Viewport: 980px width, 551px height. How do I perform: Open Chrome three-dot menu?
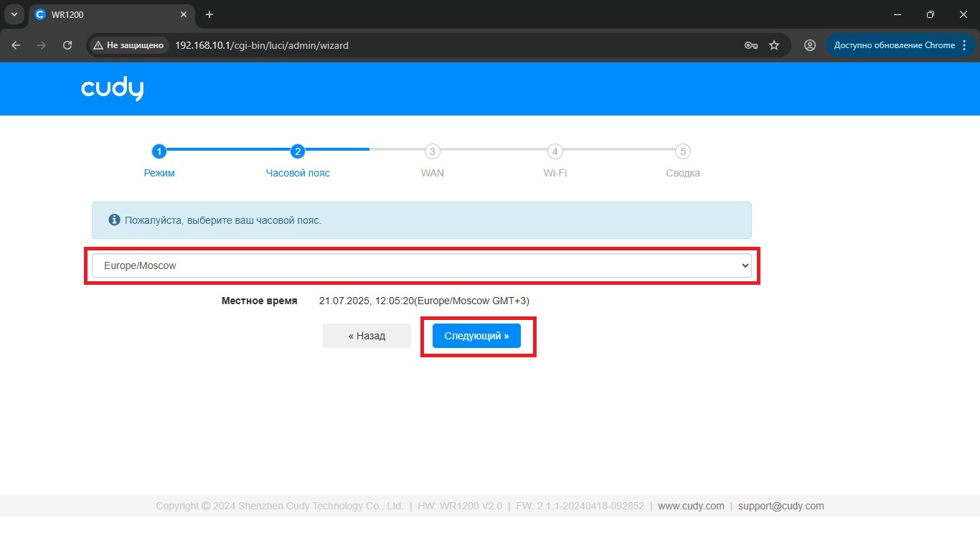pos(964,45)
